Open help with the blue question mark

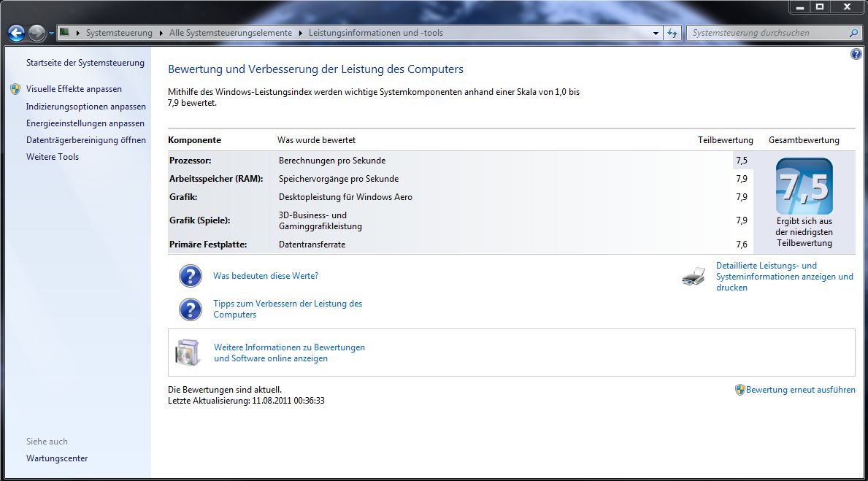click(856, 54)
